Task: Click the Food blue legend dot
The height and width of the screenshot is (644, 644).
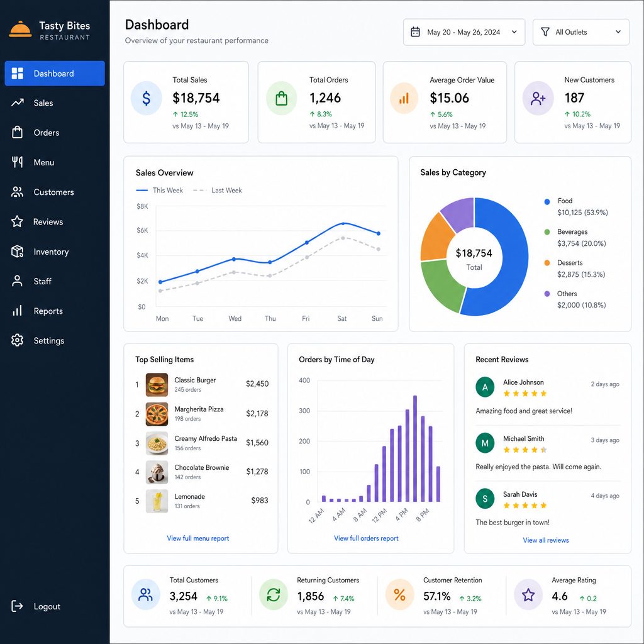Action: pyautogui.click(x=547, y=202)
